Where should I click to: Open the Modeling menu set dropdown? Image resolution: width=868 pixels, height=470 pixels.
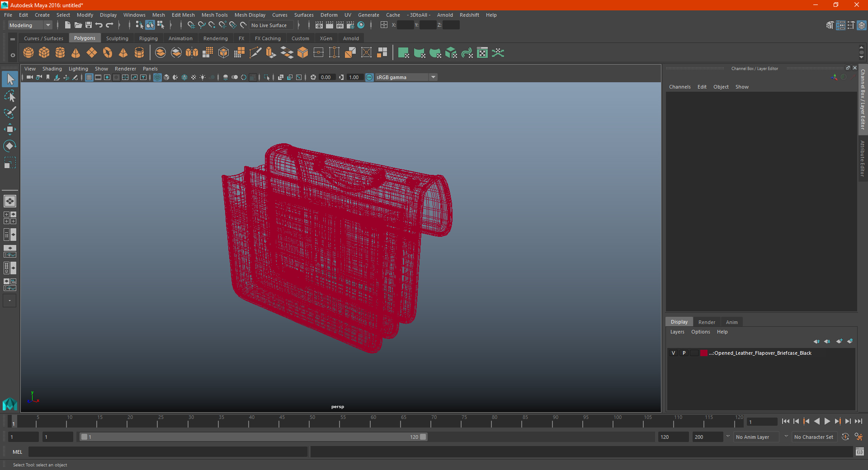30,25
